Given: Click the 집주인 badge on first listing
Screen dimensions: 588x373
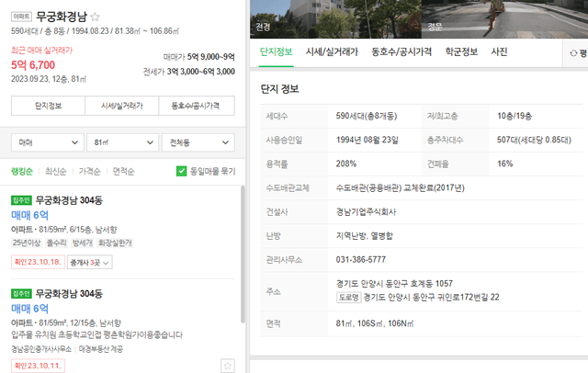Looking at the screenshot, I should coord(21,200).
